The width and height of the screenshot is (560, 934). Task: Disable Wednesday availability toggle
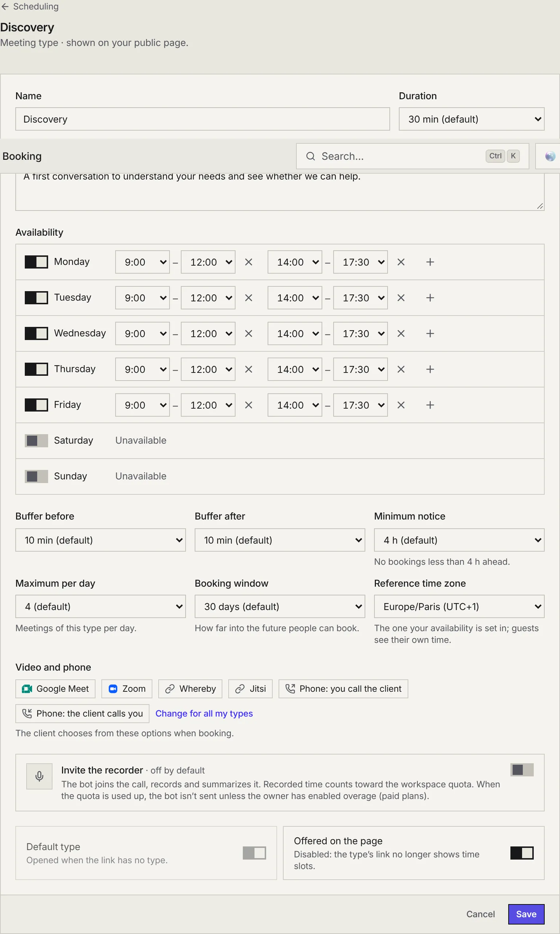coord(36,334)
